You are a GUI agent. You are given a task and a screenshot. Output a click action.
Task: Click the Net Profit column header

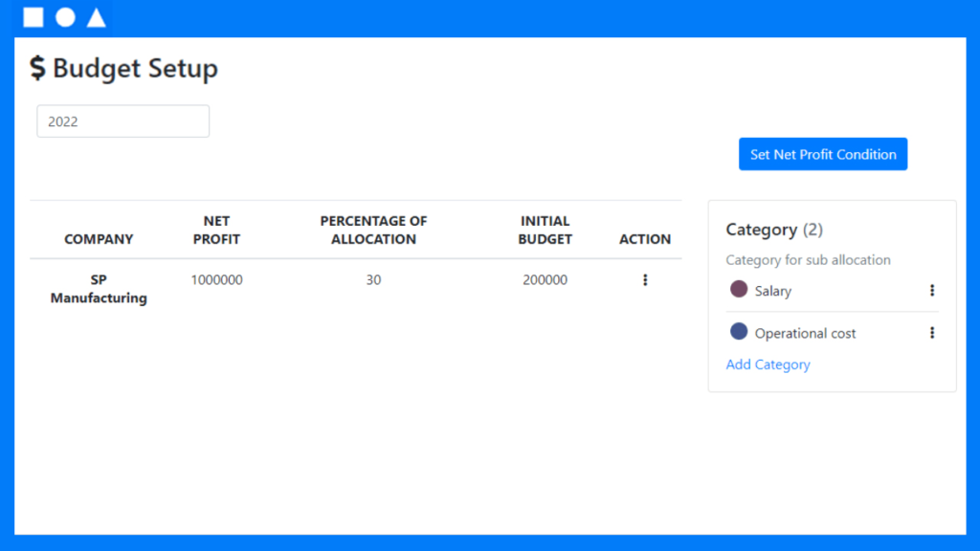click(216, 230)
